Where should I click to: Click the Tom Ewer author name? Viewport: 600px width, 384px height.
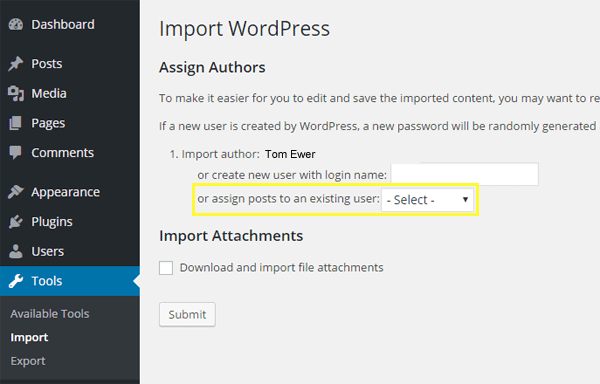tap(290, 154)
